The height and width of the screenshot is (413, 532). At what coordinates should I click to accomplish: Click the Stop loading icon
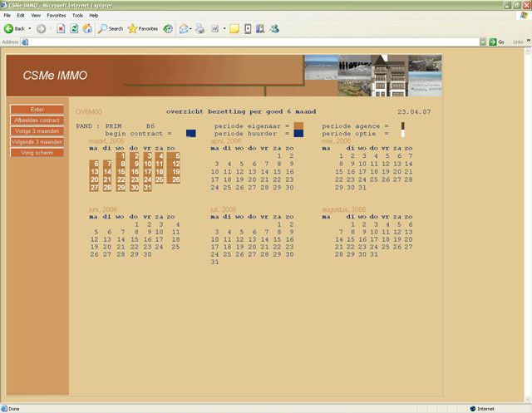coord(61,28)
